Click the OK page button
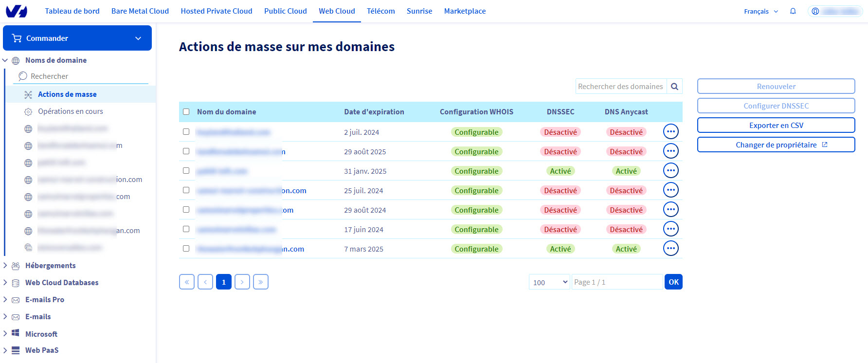Viewport: 868px width, 363px height. (673, 282)
